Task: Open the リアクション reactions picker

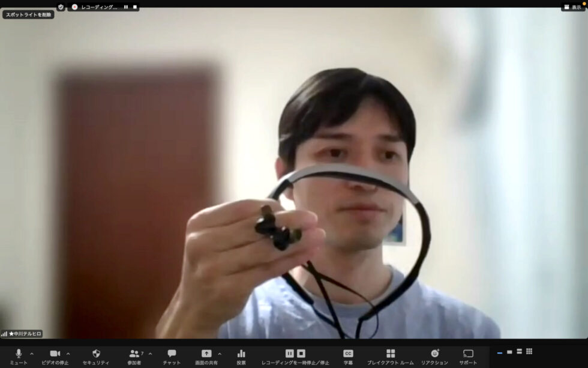Action: coord(434,354)
